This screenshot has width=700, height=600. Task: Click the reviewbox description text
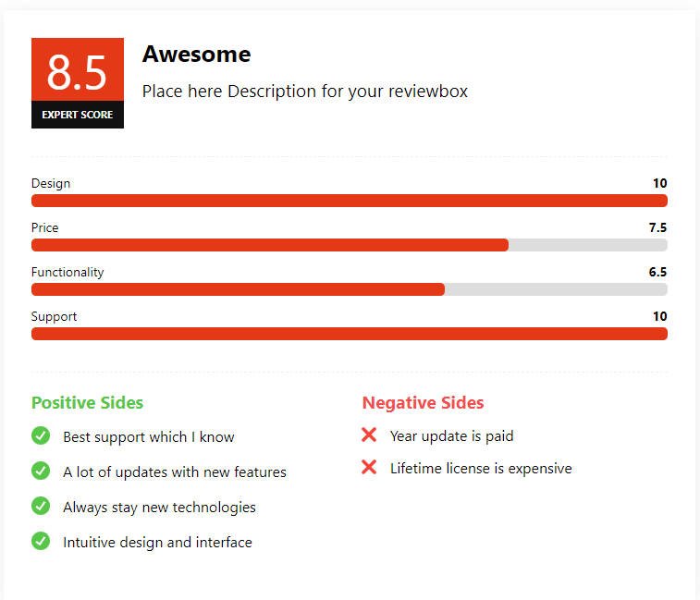[x=305, y=92]
